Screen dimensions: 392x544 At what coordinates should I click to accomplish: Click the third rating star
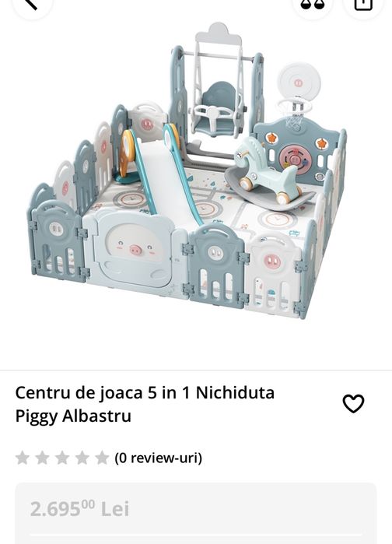pos(62,458)
